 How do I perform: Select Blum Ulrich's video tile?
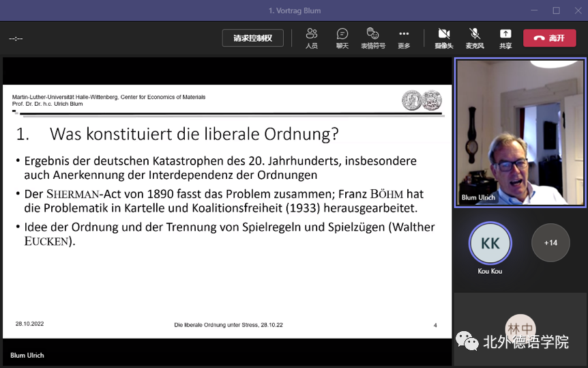pos(520,131)
